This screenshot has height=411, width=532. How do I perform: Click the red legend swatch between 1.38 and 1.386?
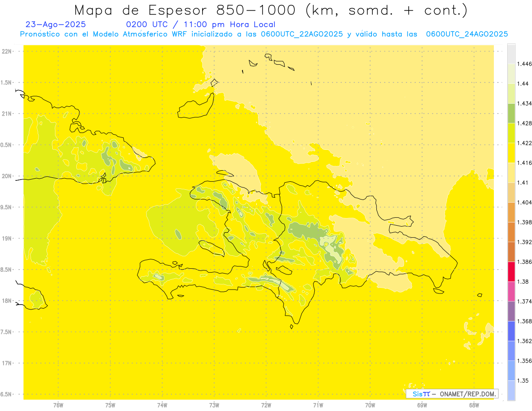coord(511,271)
